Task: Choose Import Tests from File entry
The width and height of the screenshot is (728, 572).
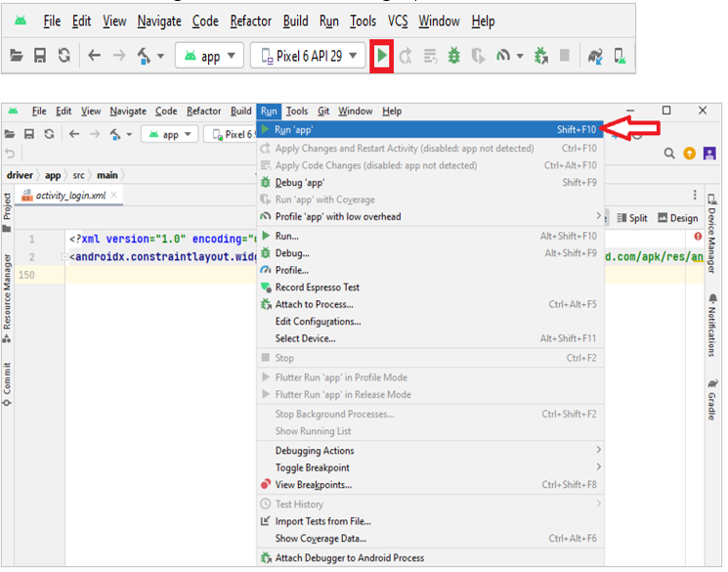Action: coord(430,521)
